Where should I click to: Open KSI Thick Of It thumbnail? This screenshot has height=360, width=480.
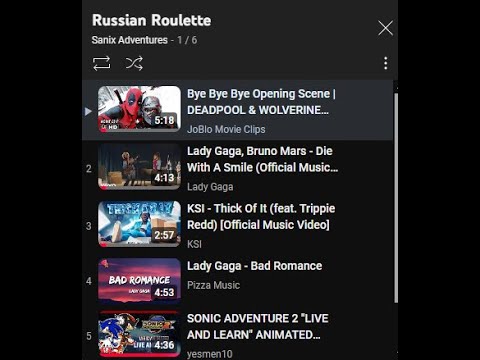tap(139, 224)
